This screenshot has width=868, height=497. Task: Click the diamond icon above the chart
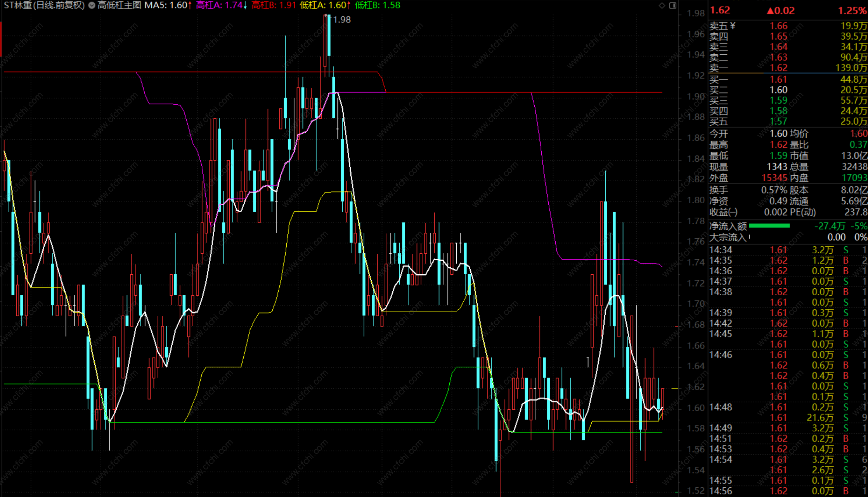[662, 5]
